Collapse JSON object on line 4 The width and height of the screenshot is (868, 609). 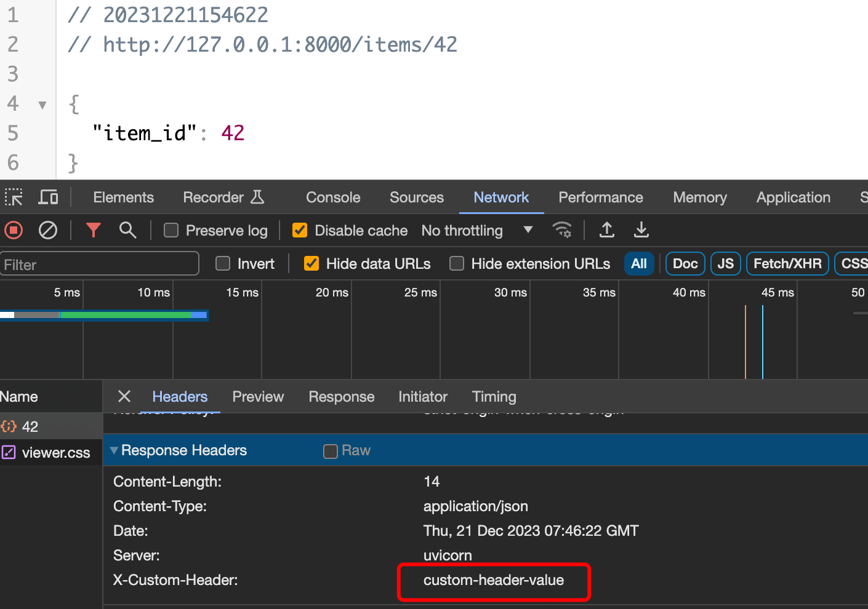(42, 105)
